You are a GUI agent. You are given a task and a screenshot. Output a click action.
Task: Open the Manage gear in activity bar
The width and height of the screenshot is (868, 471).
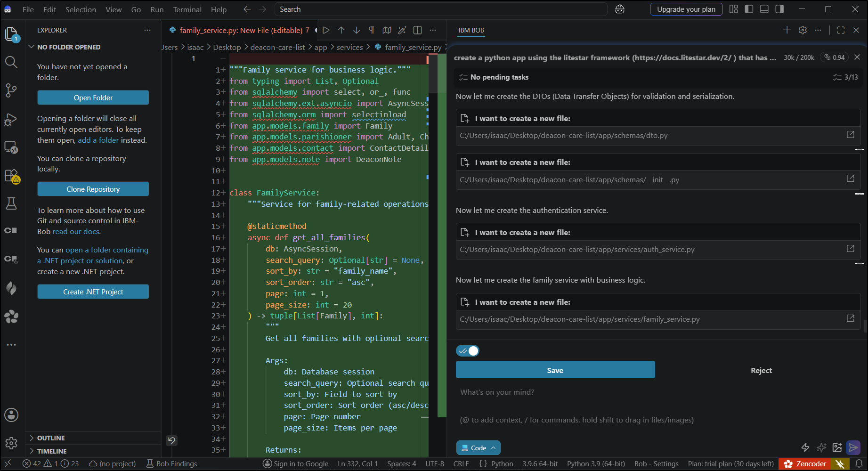11,443
